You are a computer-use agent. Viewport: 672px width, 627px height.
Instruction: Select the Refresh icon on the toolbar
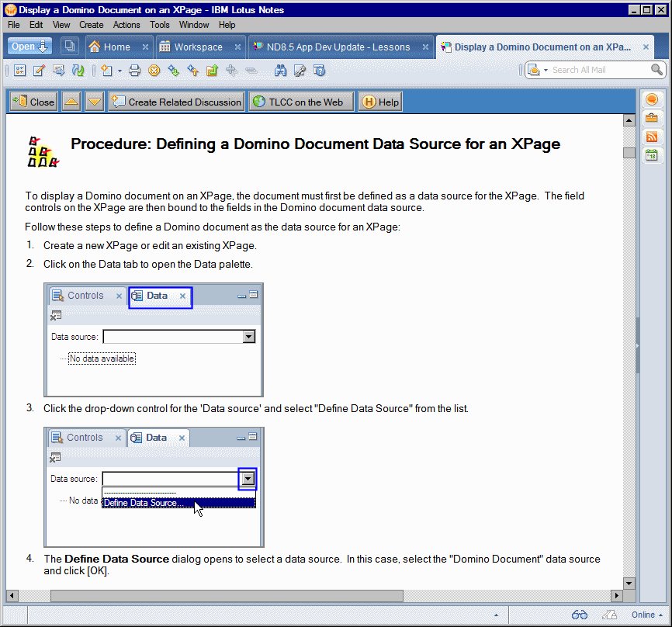(x=78, y=70)
